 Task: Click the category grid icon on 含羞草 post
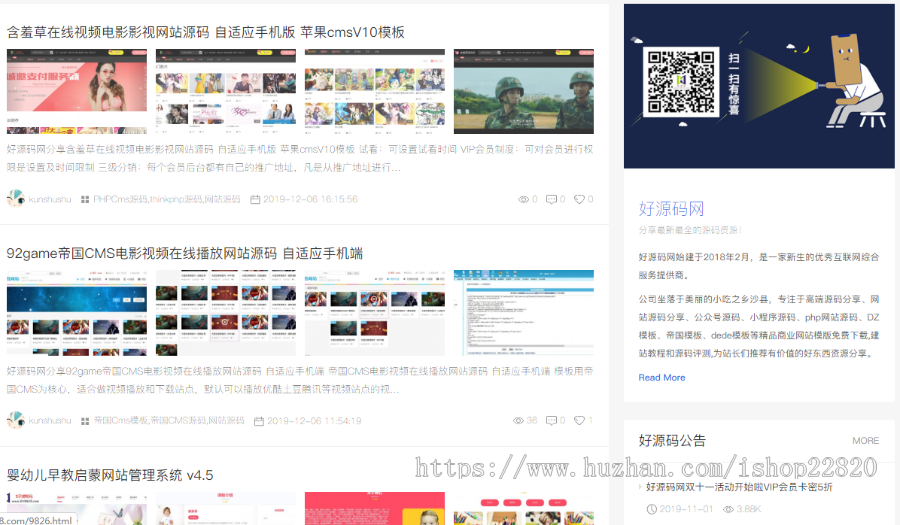pyautogui.click(x=85, y=199)
